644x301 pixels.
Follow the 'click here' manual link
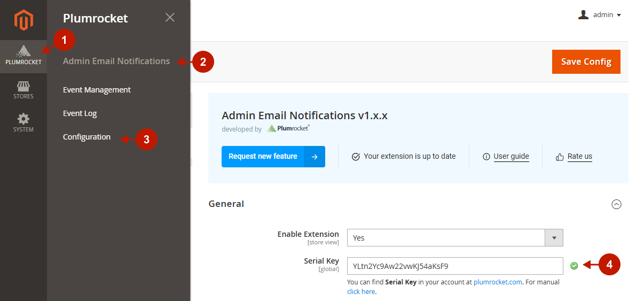(361, 291)
